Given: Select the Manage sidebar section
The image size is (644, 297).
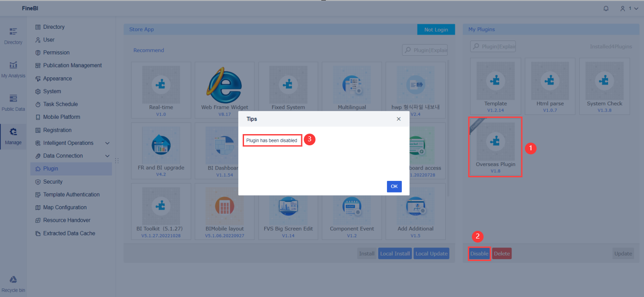Looking at the screenshot, I should point(13,136).
